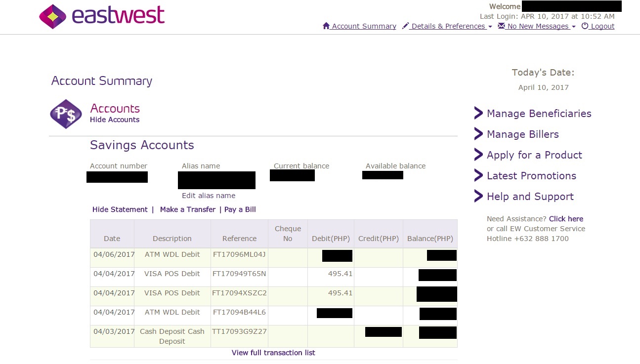Open the Pay a Bill page
640x364 pixels.
click(240, 209)
